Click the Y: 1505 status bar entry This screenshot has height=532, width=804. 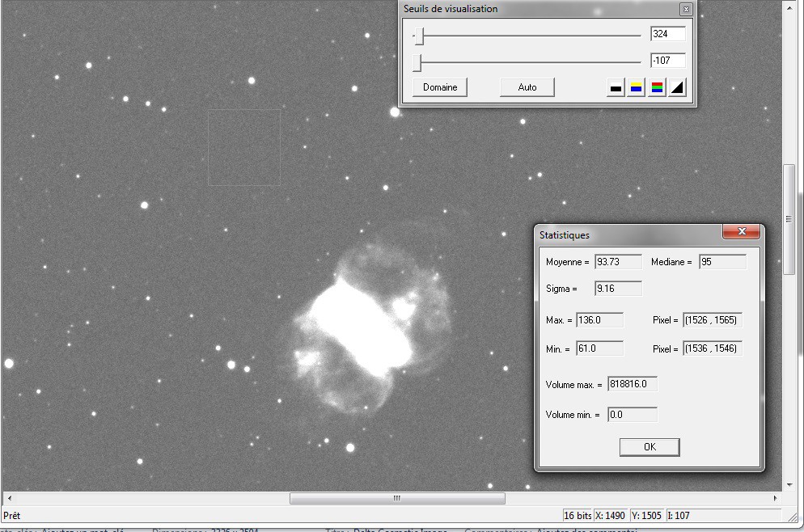tap(646, 516)
